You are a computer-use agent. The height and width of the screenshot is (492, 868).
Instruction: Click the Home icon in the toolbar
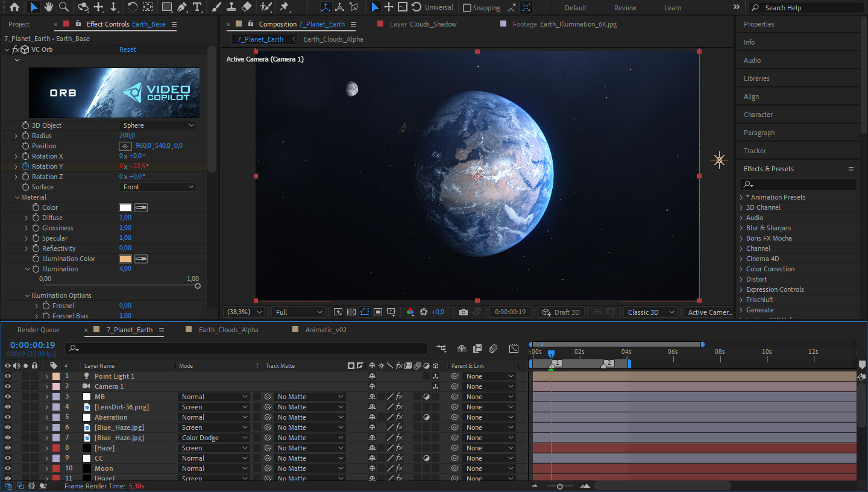point(14,7)
